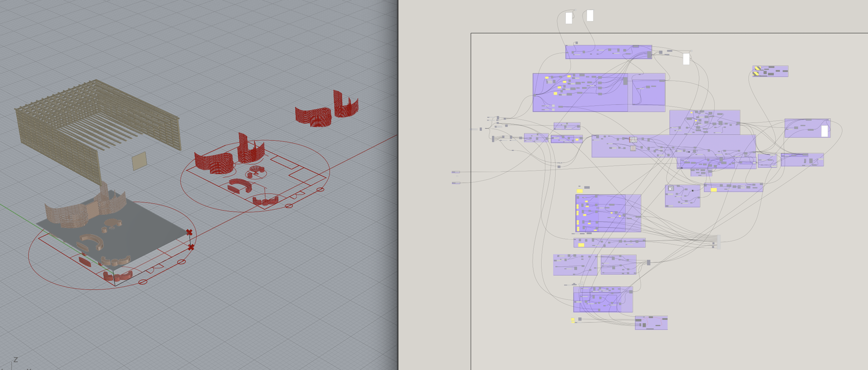
Task: Select the yellow panel in the group beside the image component
Action: (714, 190)
